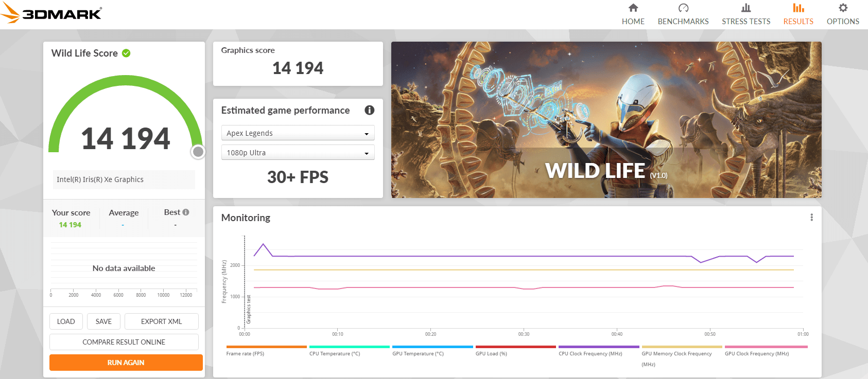Click the Options gear icon
This screenshot has height=379, width=868.
843,8
